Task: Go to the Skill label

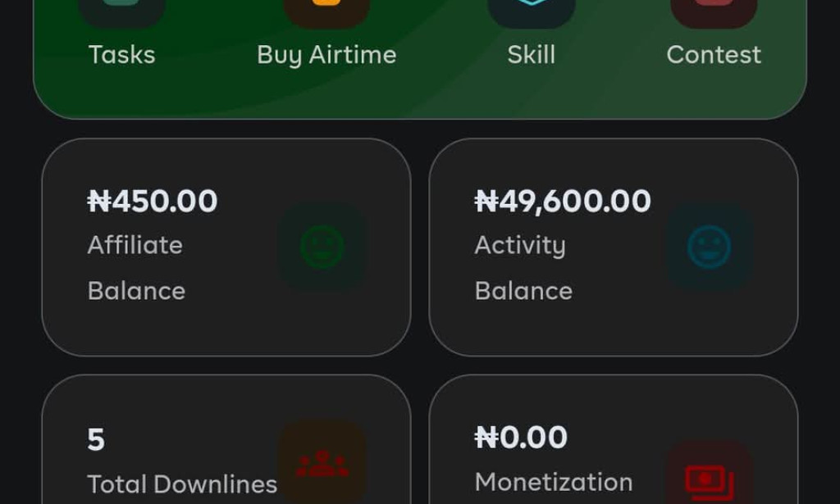Action: coord(532,55)
